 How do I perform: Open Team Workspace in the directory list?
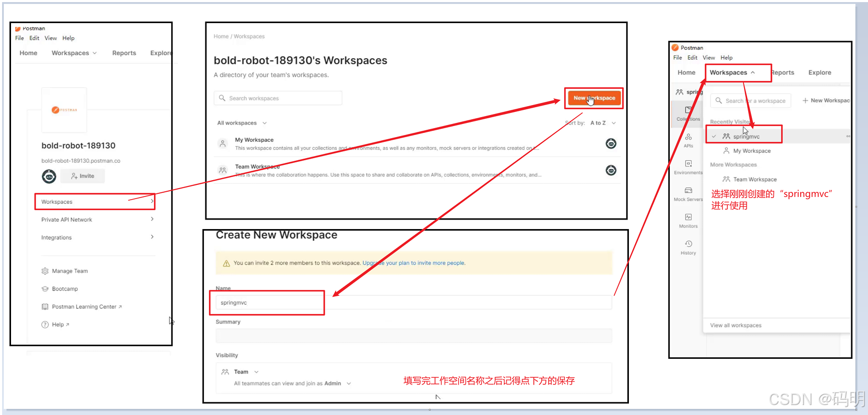click(x=257, y=167)
